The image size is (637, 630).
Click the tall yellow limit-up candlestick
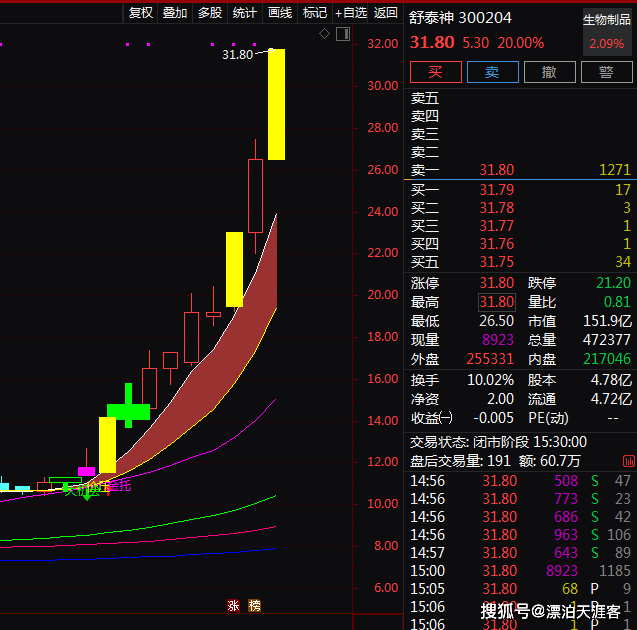click(276, 104)
